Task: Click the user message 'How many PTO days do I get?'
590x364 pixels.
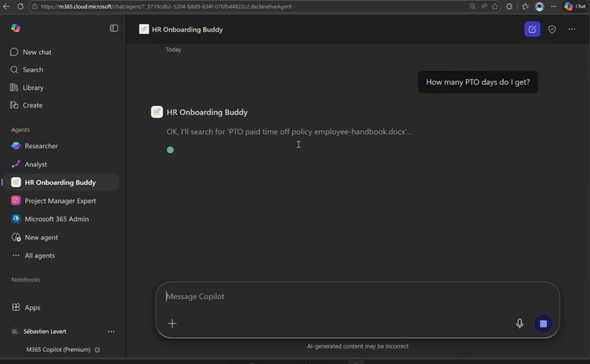Action: click(x=478, y=82)
